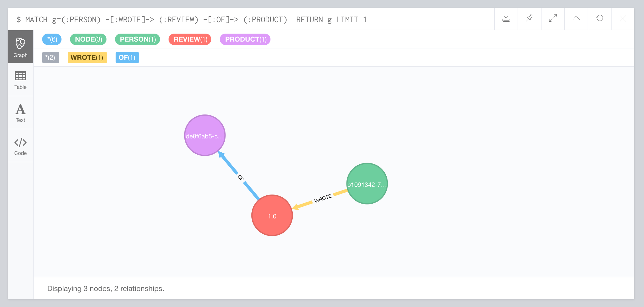Switch to the Code view

pos(20,146)
